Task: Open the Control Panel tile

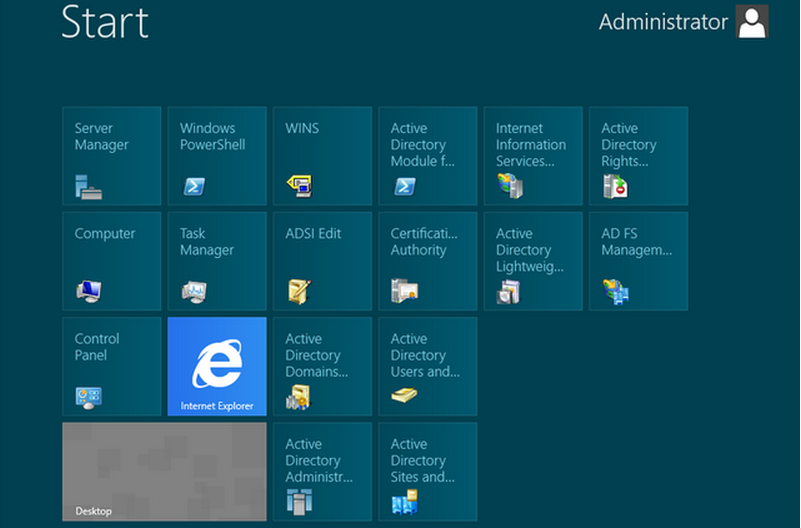Action: point(111,366)
